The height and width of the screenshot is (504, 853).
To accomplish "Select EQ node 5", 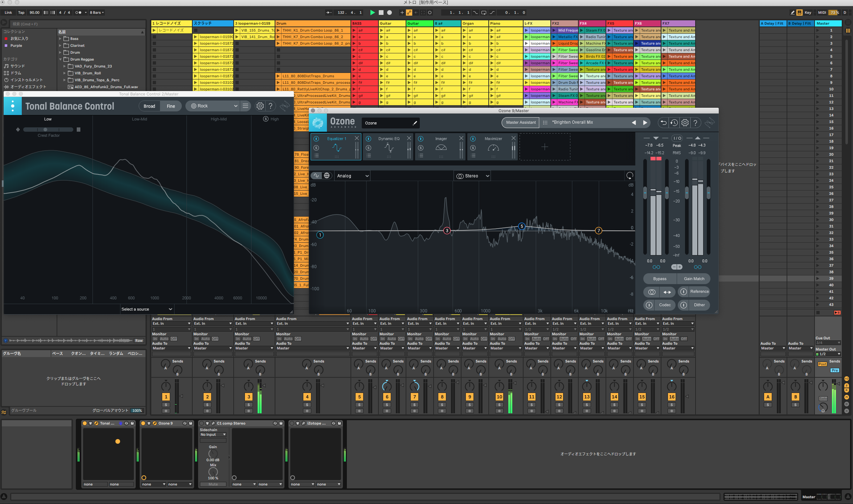I will pyautogui.click(x=522, y=226).
